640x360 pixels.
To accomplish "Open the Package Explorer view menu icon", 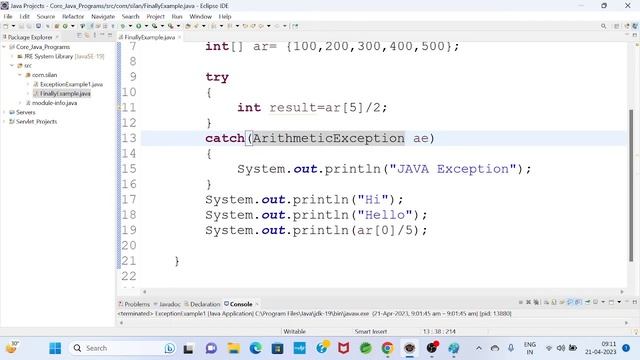I will click(94, 36).
